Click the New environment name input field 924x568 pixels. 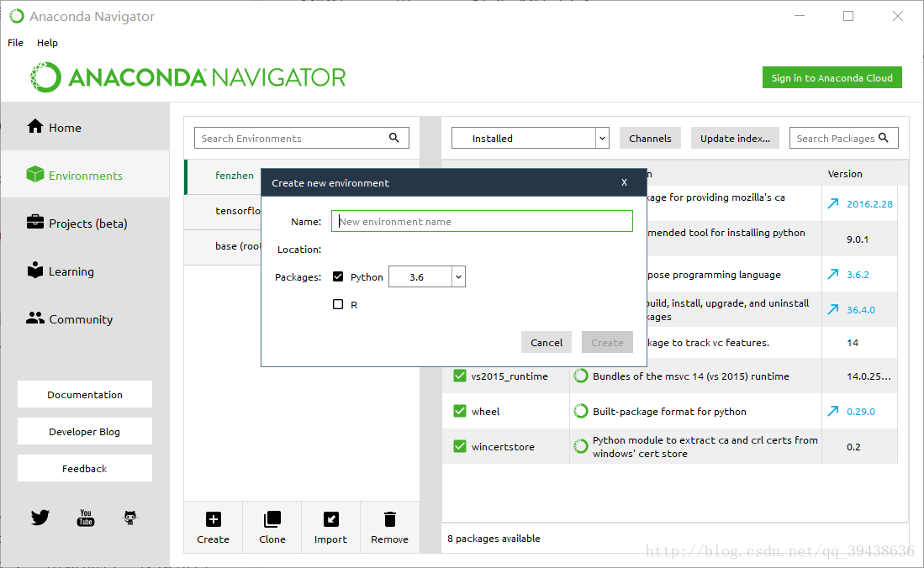(482, 221)
